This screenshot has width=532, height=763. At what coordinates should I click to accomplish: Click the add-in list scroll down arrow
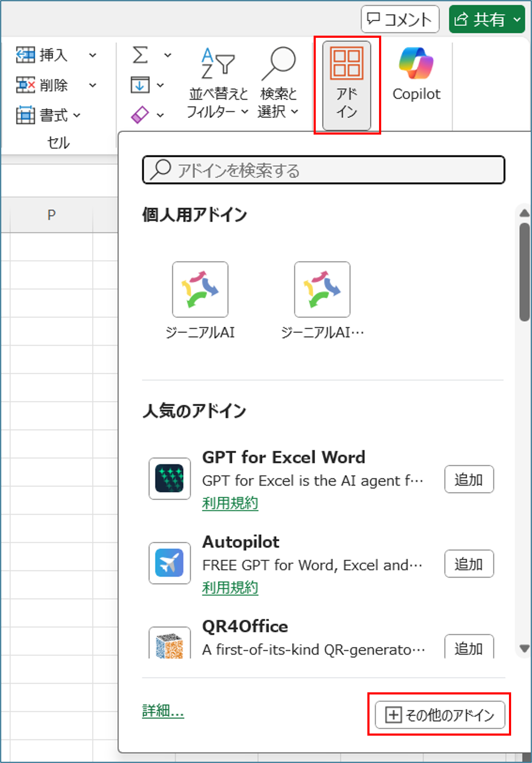click(x=524, y=648)
